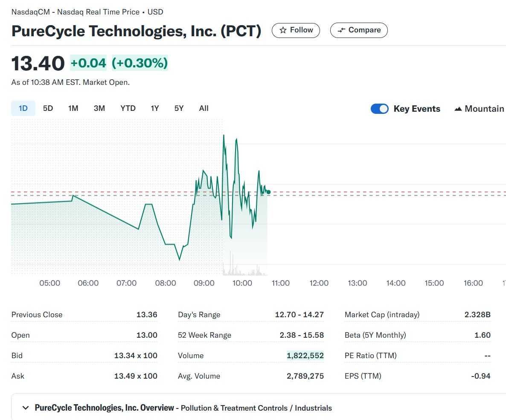Click the Compare button
Screen dimensions: 506x420
359,30
